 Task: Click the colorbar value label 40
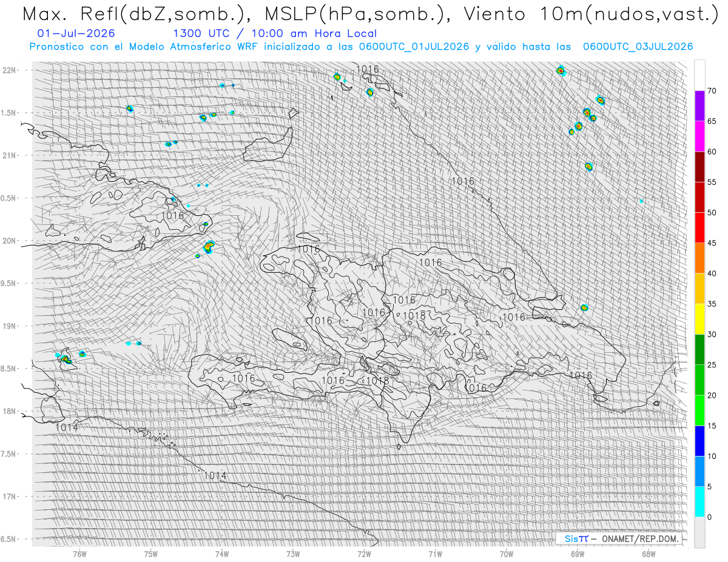(x=712, y=273)
